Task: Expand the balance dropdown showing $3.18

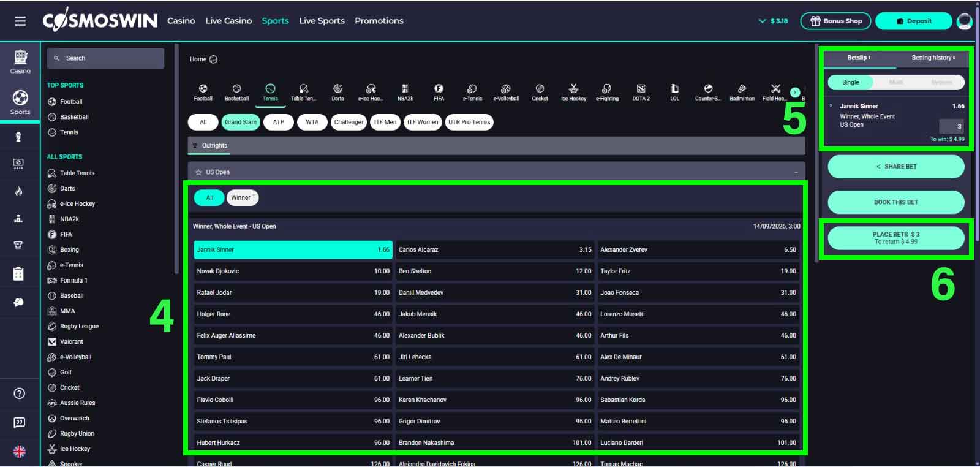Action: click(x=773, y=21)
